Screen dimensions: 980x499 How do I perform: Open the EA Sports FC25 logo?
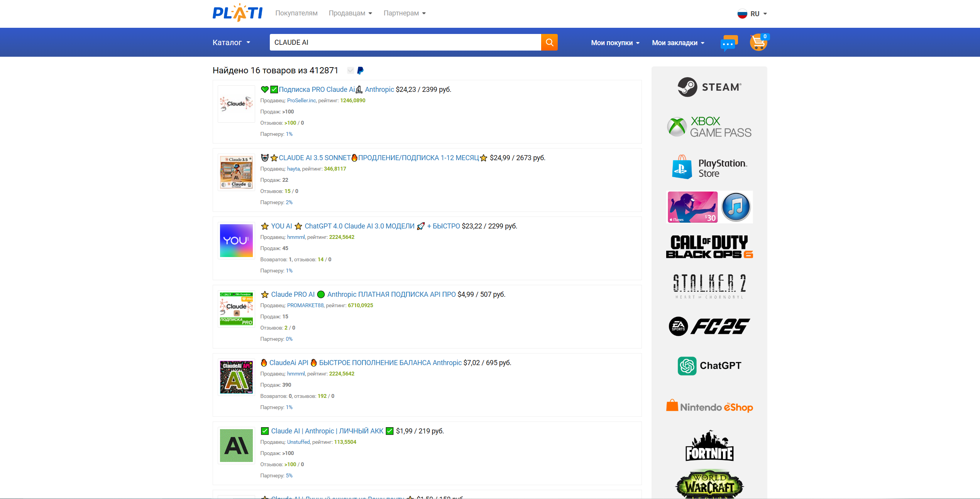click(709, 326)
